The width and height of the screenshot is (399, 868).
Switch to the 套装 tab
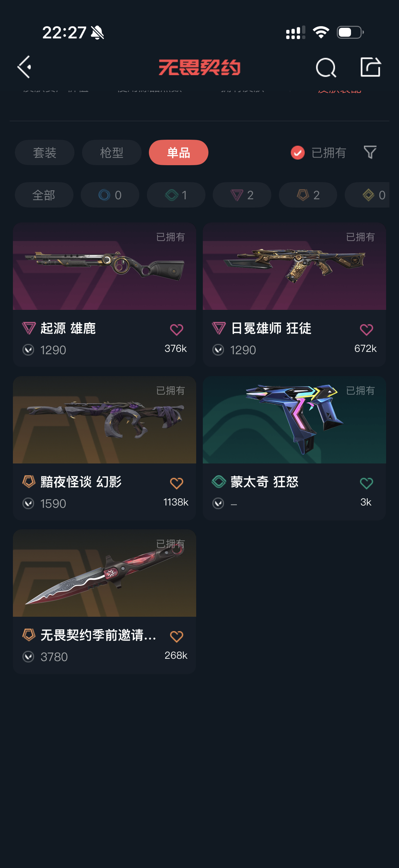tap(45, 152)
